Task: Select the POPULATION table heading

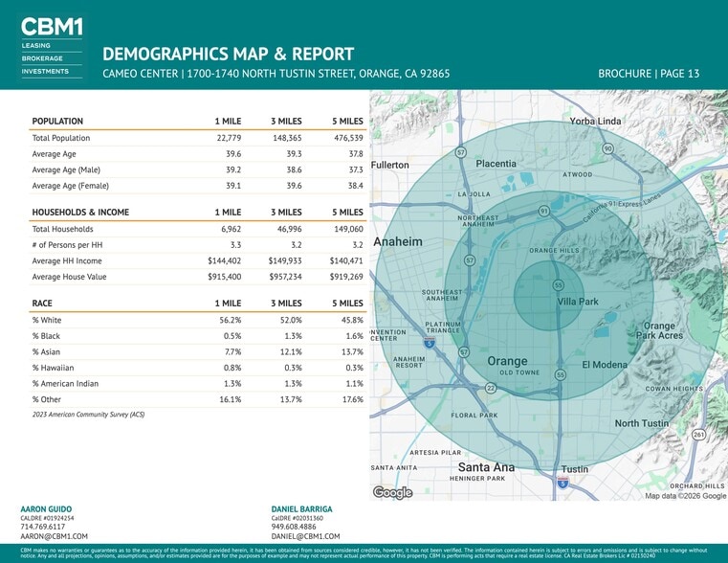Action: tap(57, 122)
